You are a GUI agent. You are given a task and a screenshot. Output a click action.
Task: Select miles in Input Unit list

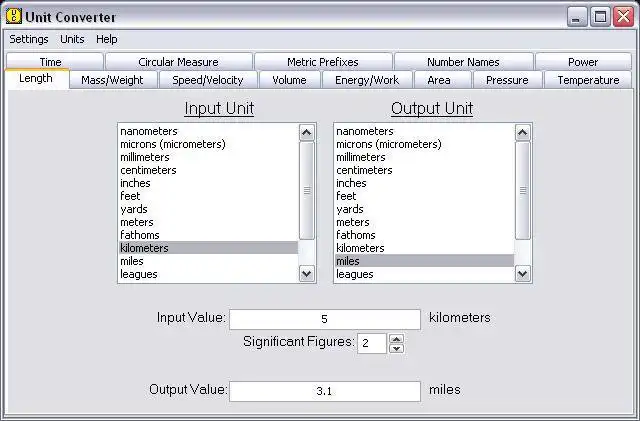(x=208, y=261)
